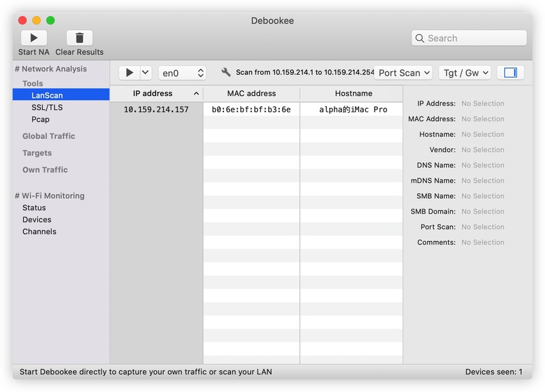Open the Tgt / Gw dropdown

pyautogui.click(x=465, y=73)
